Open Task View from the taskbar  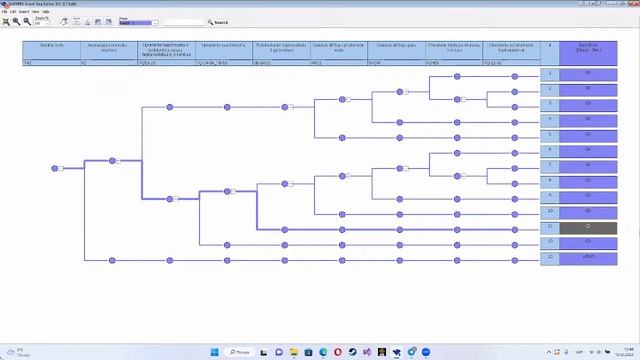click(264, 352)
